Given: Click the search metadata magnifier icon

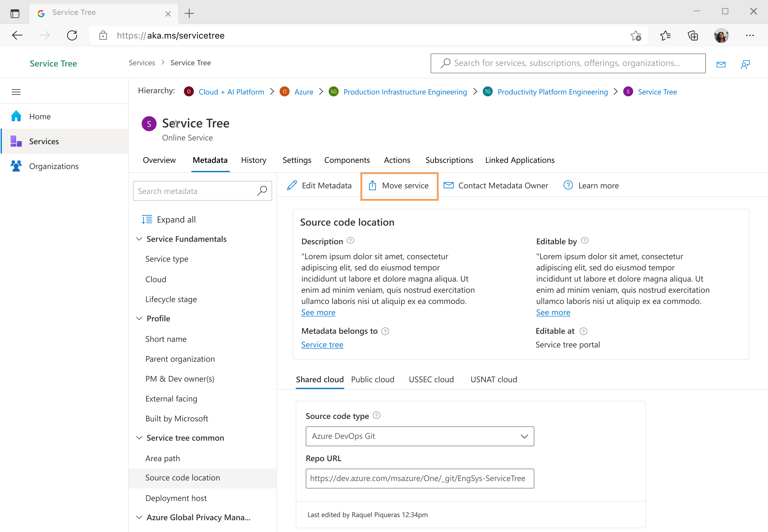Looking at the screenshot, I should (262, 191).
